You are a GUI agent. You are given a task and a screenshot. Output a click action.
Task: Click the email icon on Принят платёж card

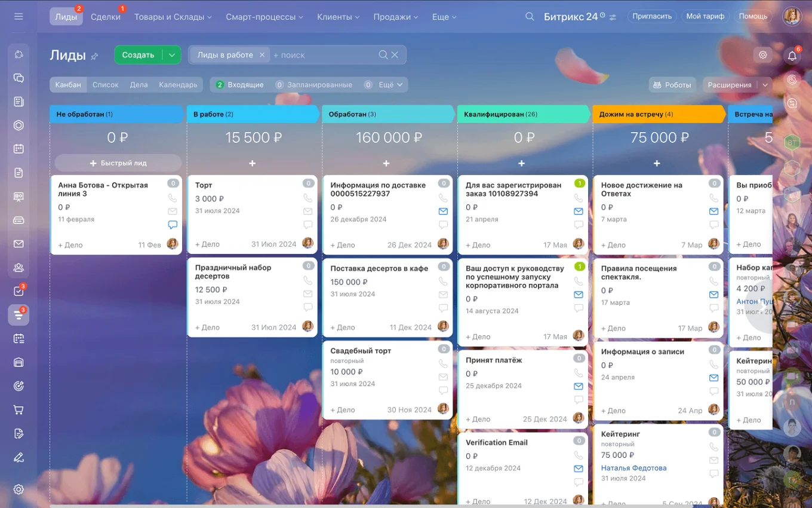(x=579, y=387)
